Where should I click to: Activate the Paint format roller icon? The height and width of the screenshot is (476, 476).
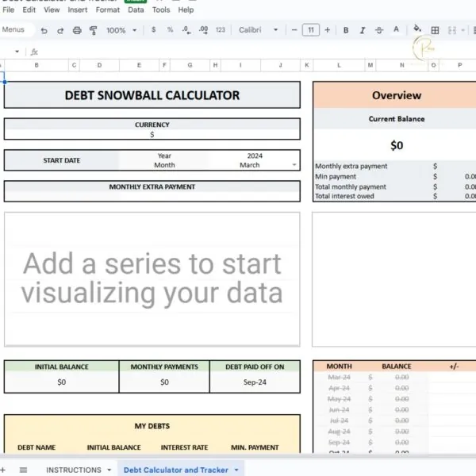pyautogui.click(x=94, y=30)
